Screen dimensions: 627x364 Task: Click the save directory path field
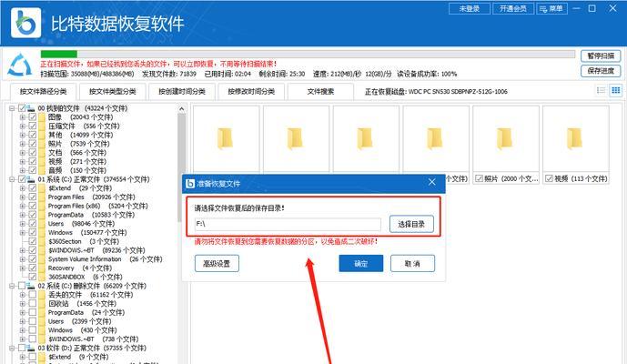tap(288, 224)
